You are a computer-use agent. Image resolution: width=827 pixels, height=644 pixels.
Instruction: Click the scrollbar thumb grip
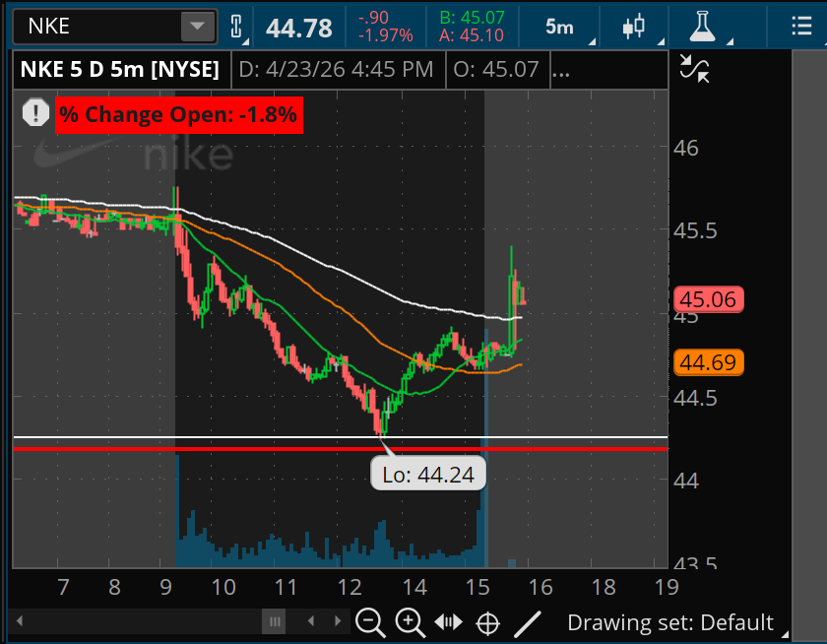point(275,621)
